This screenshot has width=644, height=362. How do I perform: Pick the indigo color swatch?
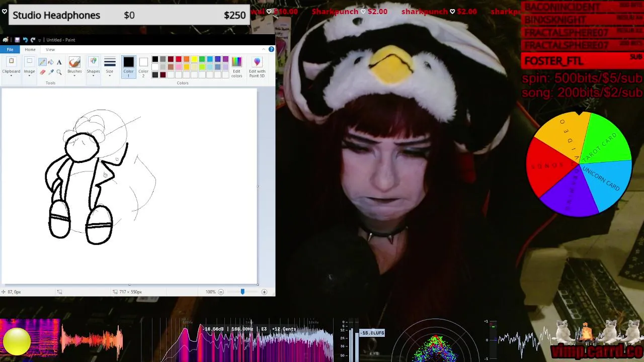pyautogui.click(x=217, y=59)
